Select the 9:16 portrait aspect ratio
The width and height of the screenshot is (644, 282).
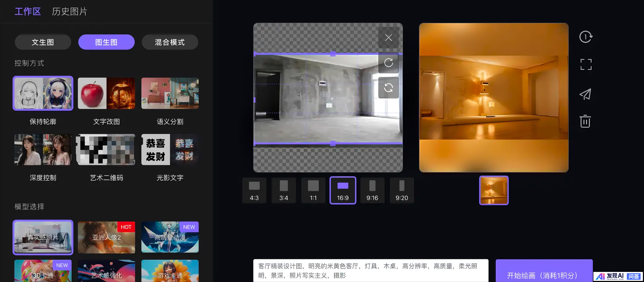[372, 190]
